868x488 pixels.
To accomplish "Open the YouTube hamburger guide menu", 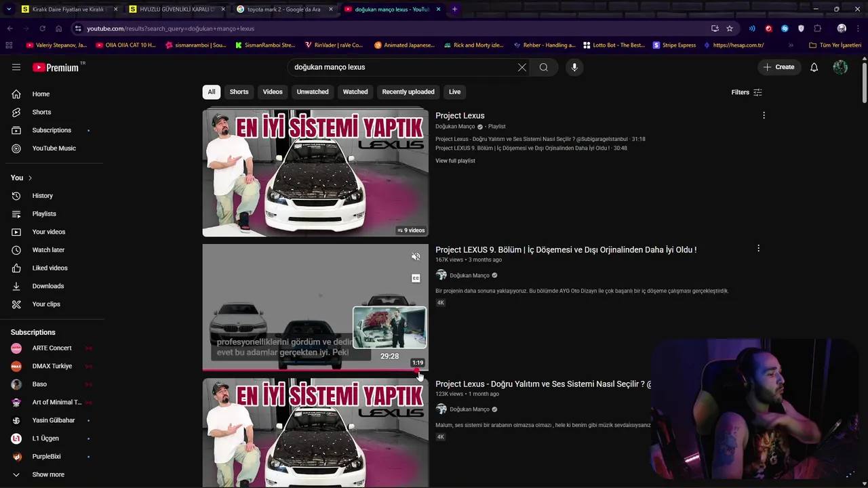I will pyautogui.click(x=16, y=67).
